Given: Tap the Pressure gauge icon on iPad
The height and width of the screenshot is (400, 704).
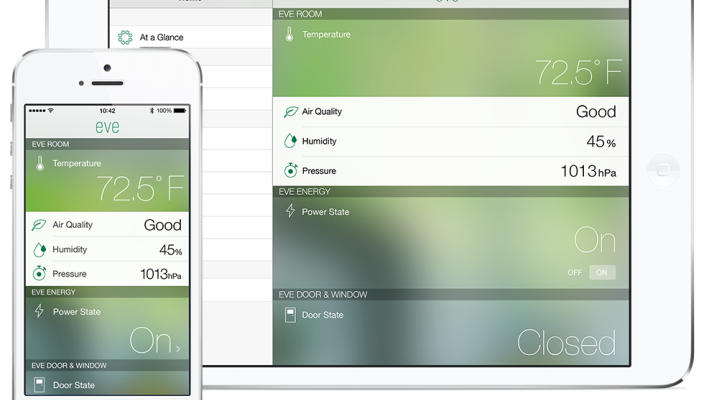Looking at the screenshot, I should point(291,171).
